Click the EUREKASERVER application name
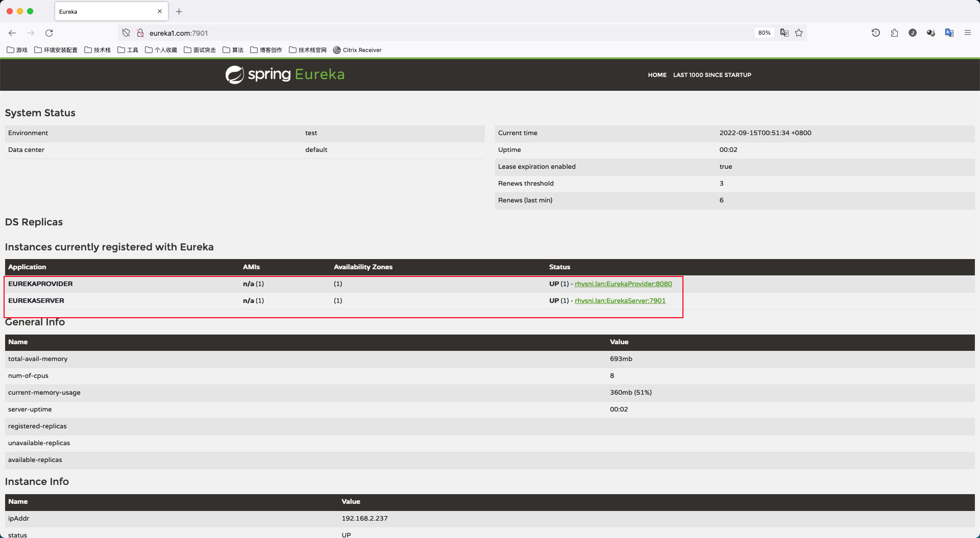This screenshot has height=538, width=980. point(36,300)
